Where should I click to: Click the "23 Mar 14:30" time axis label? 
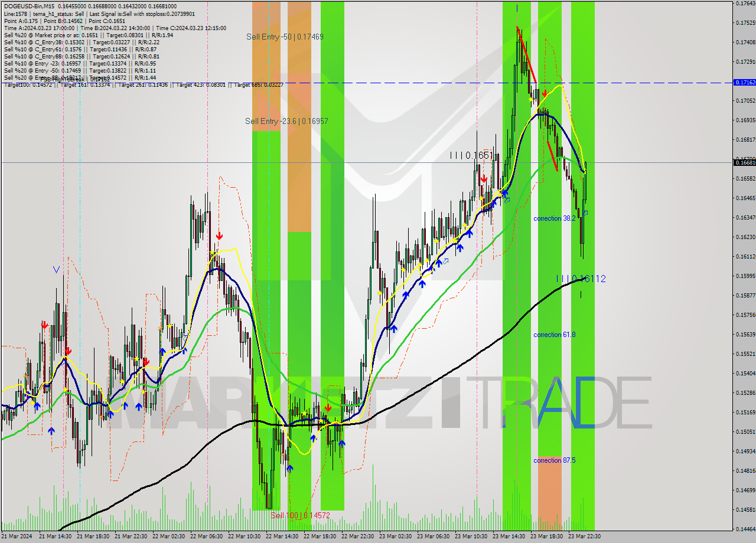tap(509, 537)
